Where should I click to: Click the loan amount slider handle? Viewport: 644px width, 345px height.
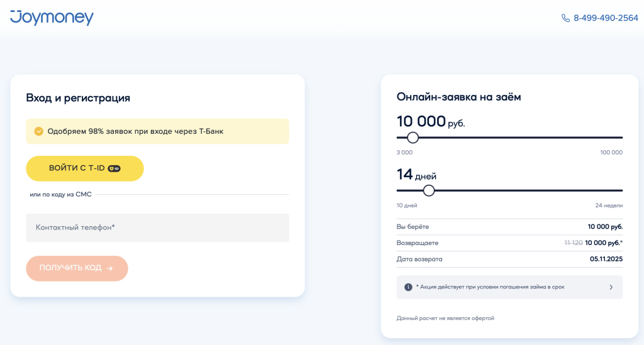coord(413,138)
